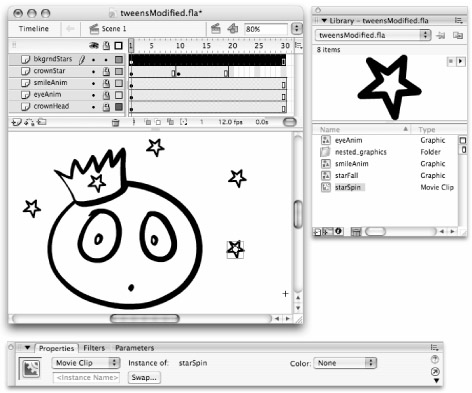
Task: Click the Insert Layer Folder icon
Action: tap(42, 122)
